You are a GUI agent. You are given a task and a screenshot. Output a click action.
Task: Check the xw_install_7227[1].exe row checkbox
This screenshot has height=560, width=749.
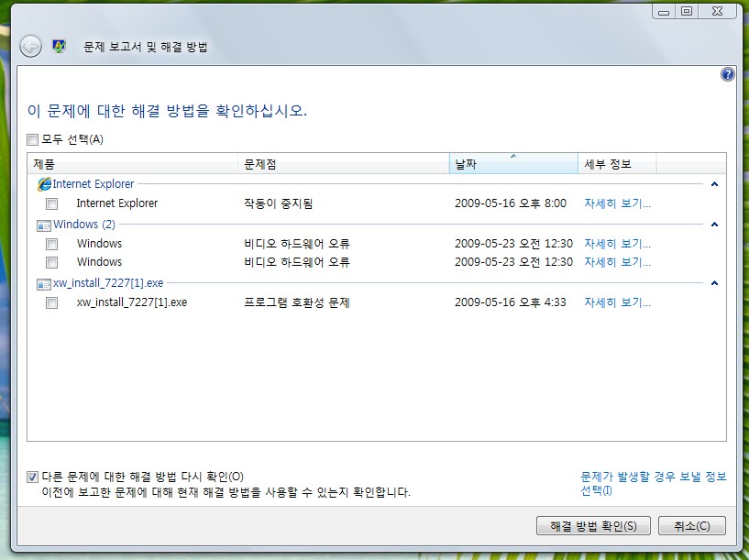tap(51, 302)
